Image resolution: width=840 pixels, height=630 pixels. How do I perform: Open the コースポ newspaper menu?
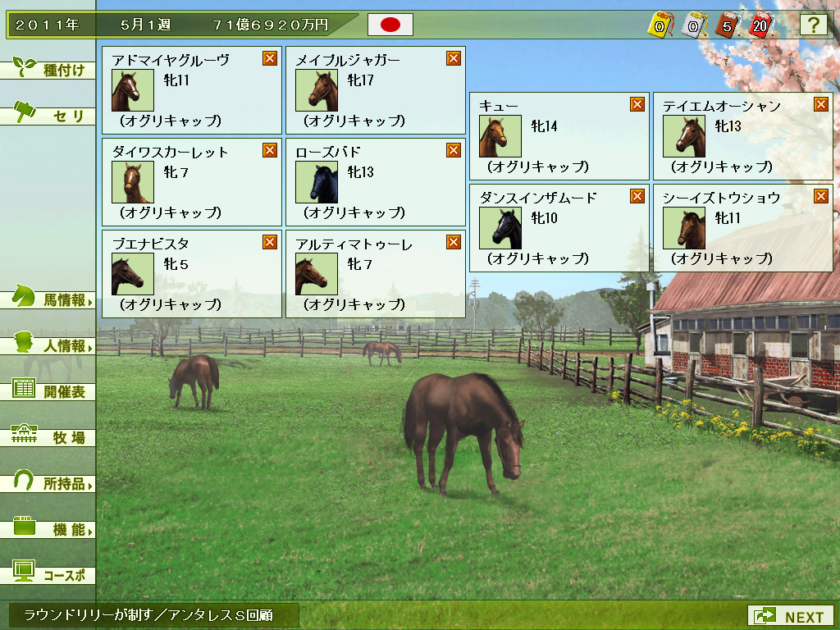(48, 575)
